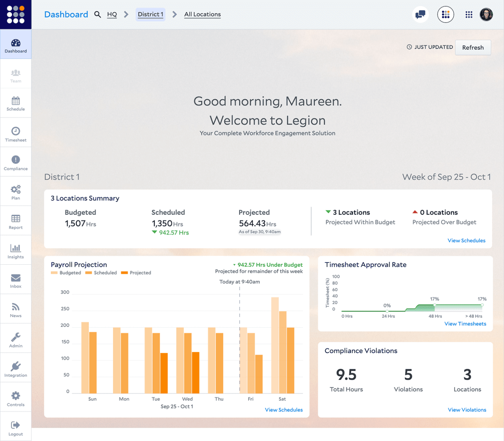Expand the chevron after District 1

(x=174, y=15)
